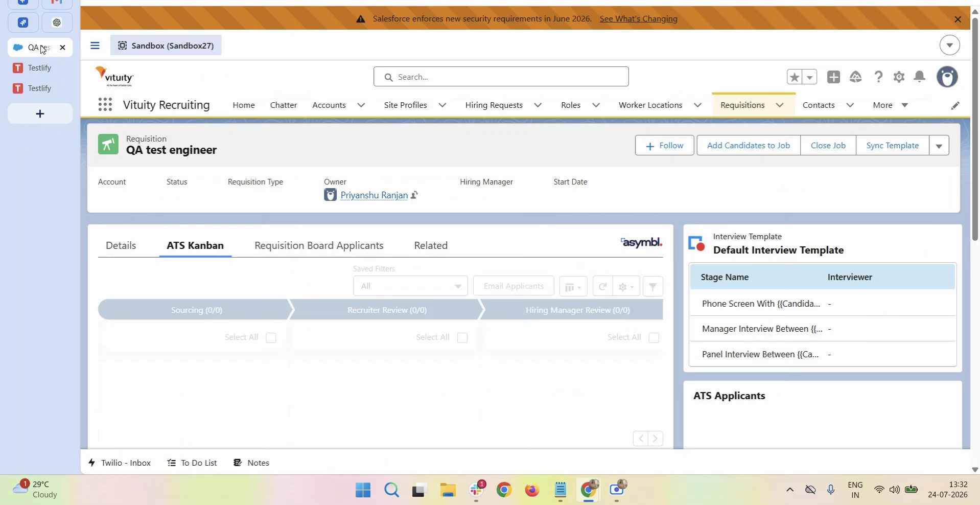Open the App Launcher grid icon
Viewport: 980px width, 505px height.
(105, 105)
